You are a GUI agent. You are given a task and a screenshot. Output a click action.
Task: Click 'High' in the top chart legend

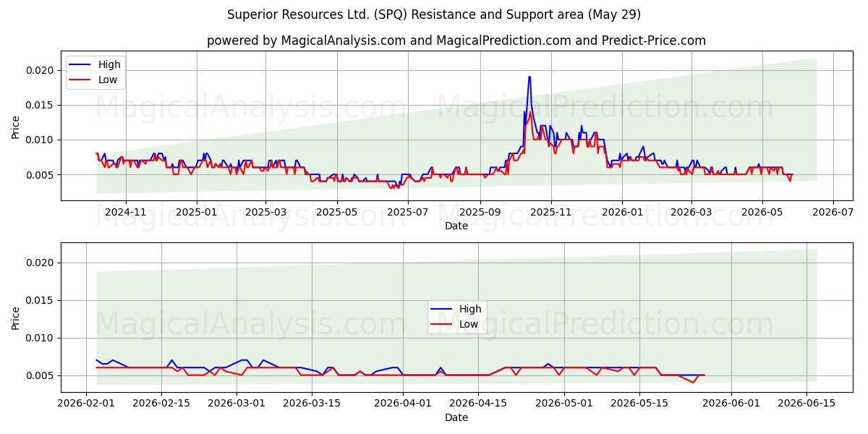tap(109, 65)
